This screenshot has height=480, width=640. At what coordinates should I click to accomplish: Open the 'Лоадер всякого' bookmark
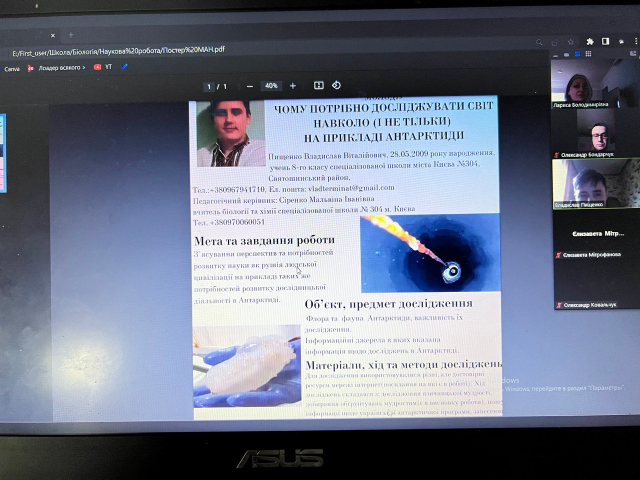(57, 68)
